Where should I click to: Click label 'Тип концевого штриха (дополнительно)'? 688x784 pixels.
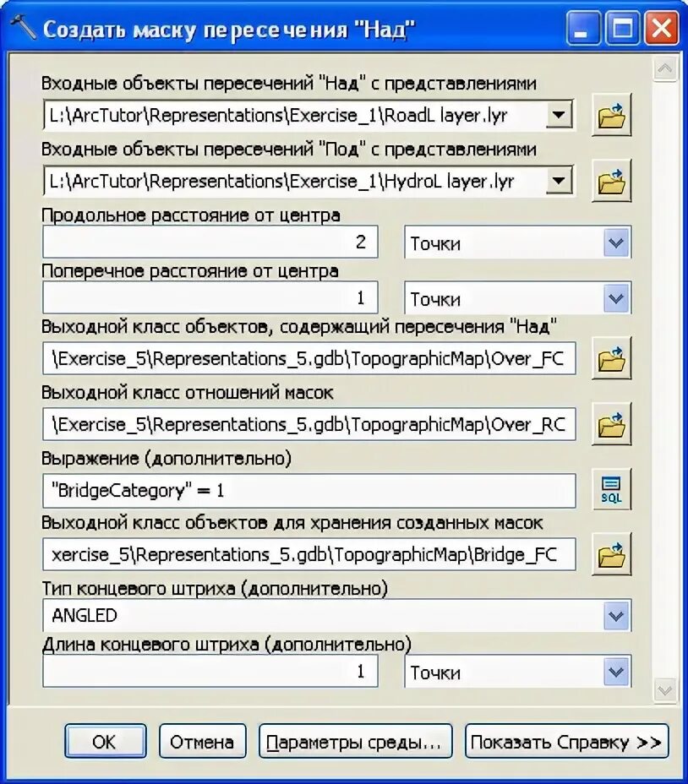(215, 589)
